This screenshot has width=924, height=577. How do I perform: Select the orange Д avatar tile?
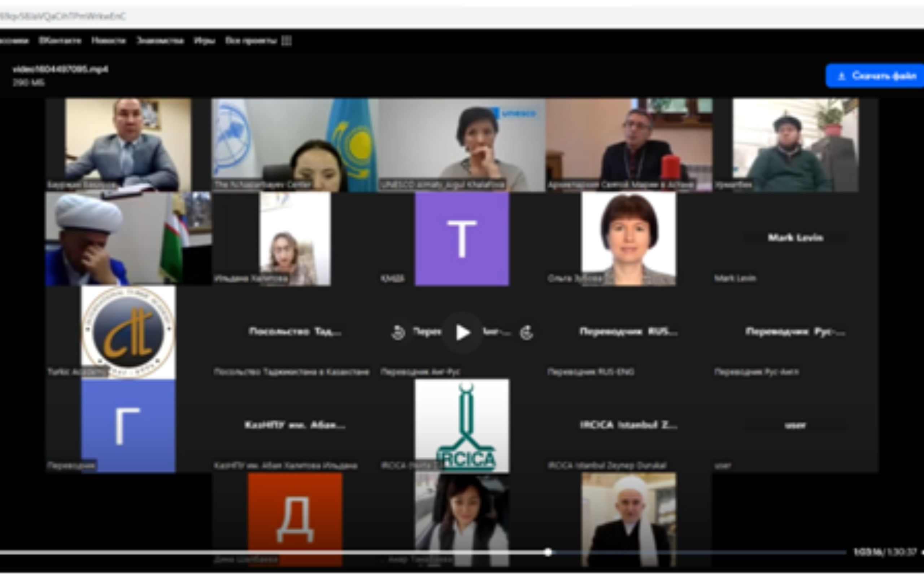[295, 519]
